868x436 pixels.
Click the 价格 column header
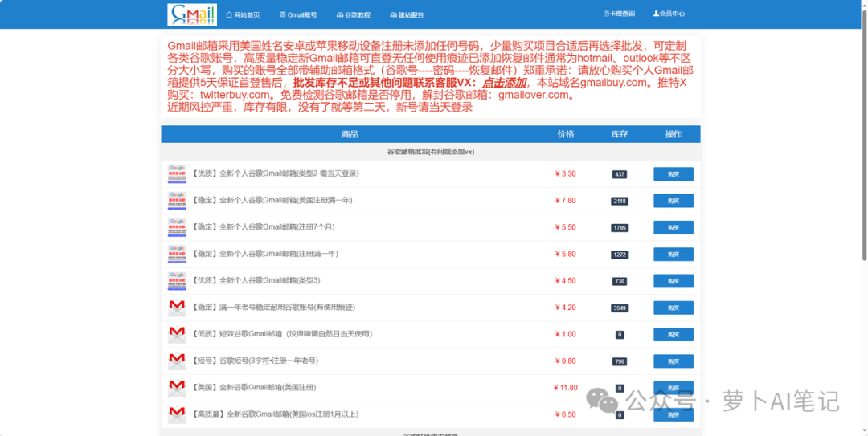(x=566, y=134)
